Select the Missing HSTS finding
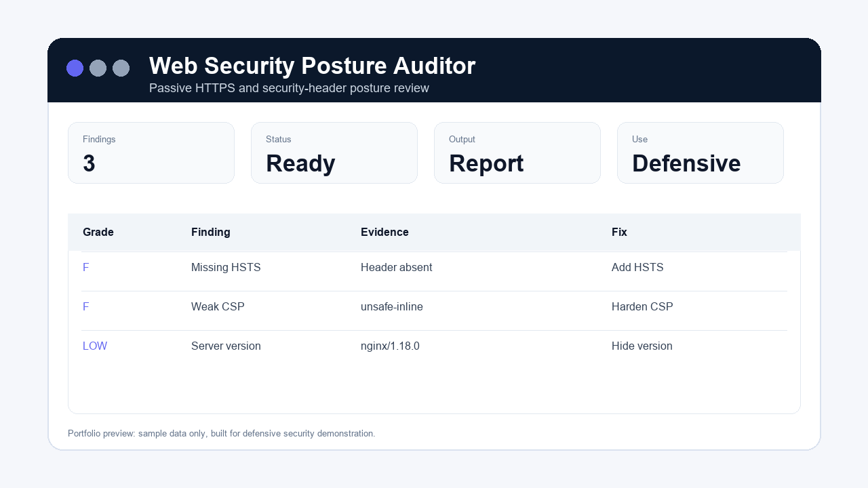868x488 pixels. 226,268
